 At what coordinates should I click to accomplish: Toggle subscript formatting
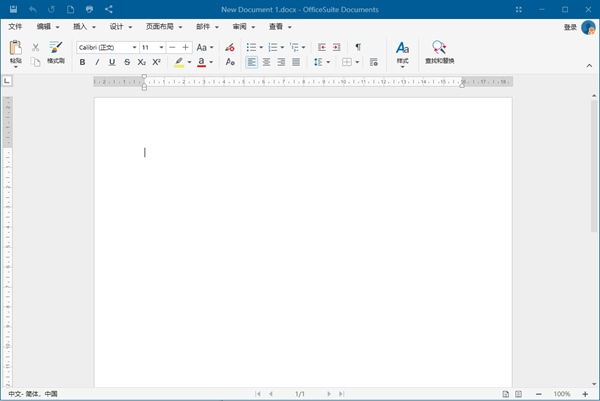tap(142, 62)
